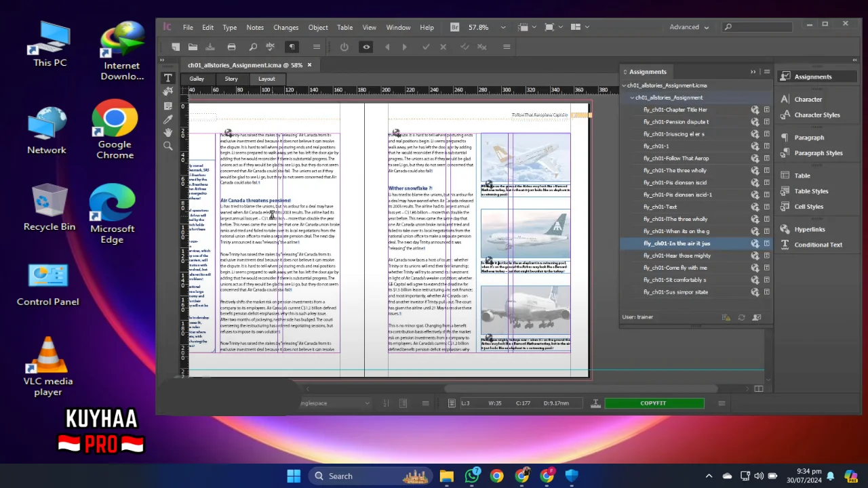The image size is (868, 488).
Task: Collapse the ch01_allstories_Assignment child node
Action: 632,98
